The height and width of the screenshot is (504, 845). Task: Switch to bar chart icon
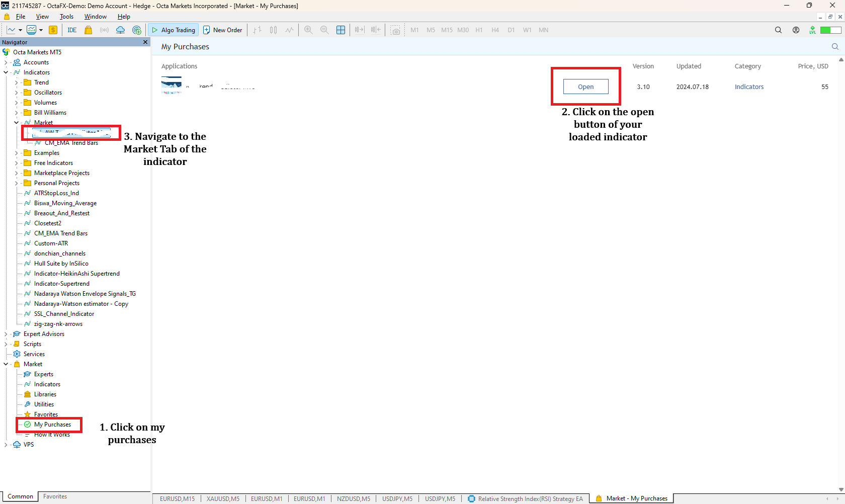coord(257,30)
